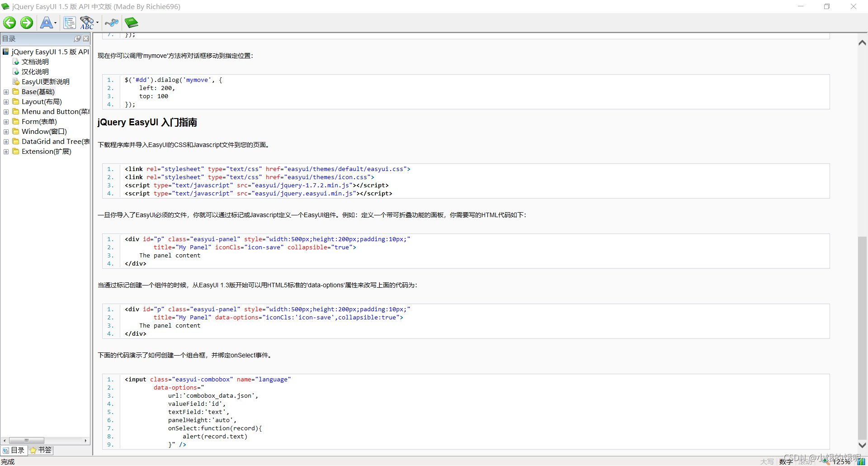Click the DataGrid and Tree folder icon
Image resolution: width=868 pixels, height=466 pixels.
click(16, 141)
